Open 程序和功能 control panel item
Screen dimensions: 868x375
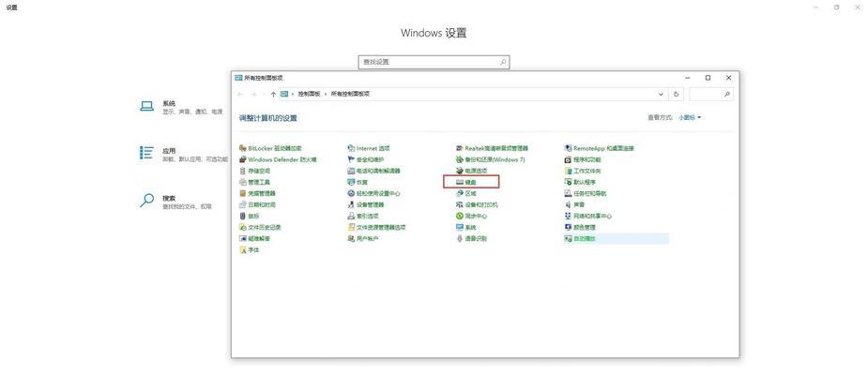coord(583,159)
